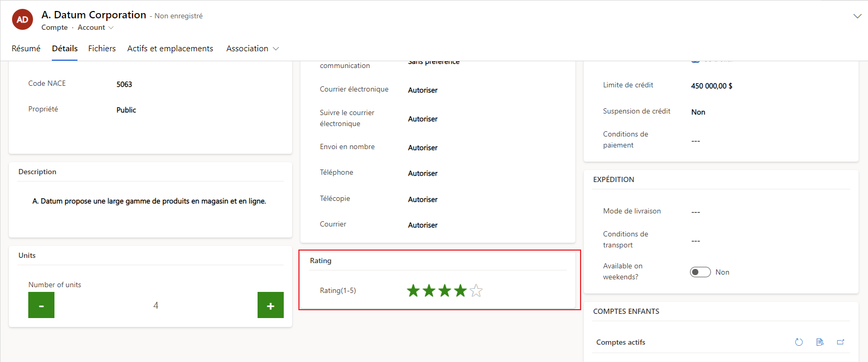The height and width of the screenshot is (362, 868).
Task: Open the Fichiers tab
Action: tap(102, 49)
